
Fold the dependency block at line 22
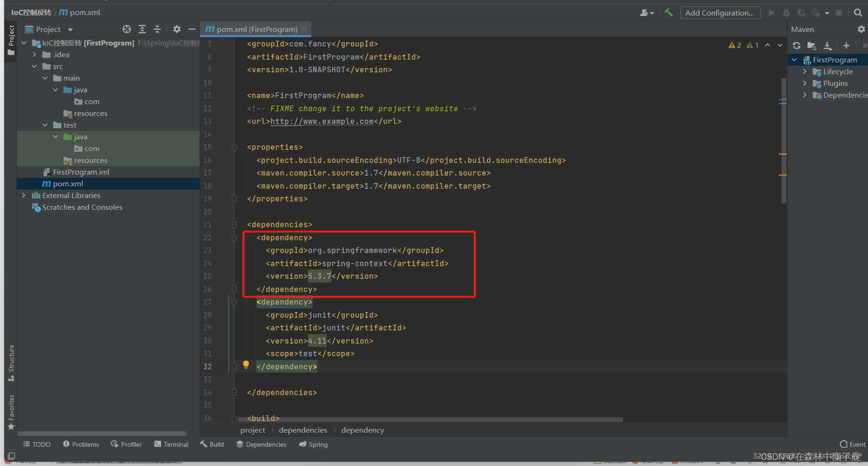(234, 238)
